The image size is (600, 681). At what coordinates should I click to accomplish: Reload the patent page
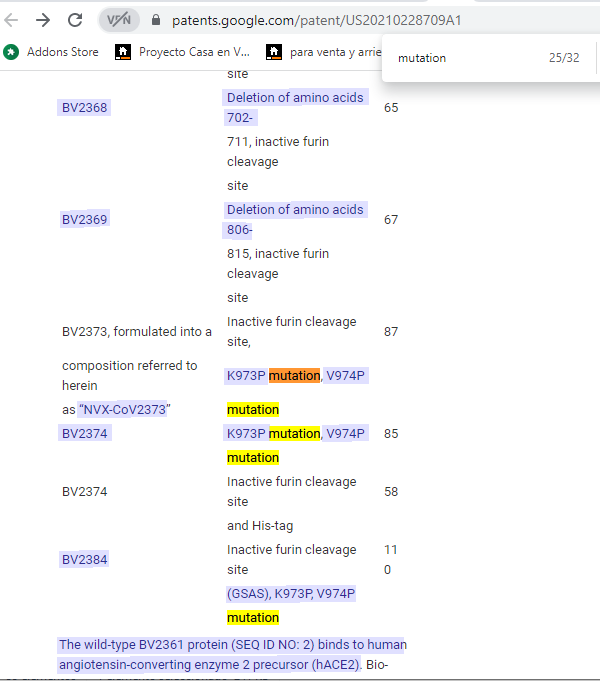pos(75,20)
